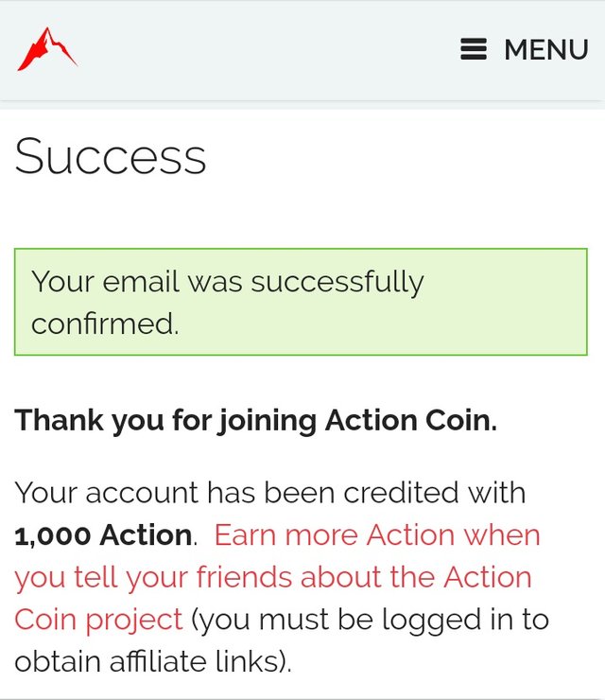Open the MENU label in header
This screenshot has height=700, width=605.
pyautogui.click(x=545, y=50)
